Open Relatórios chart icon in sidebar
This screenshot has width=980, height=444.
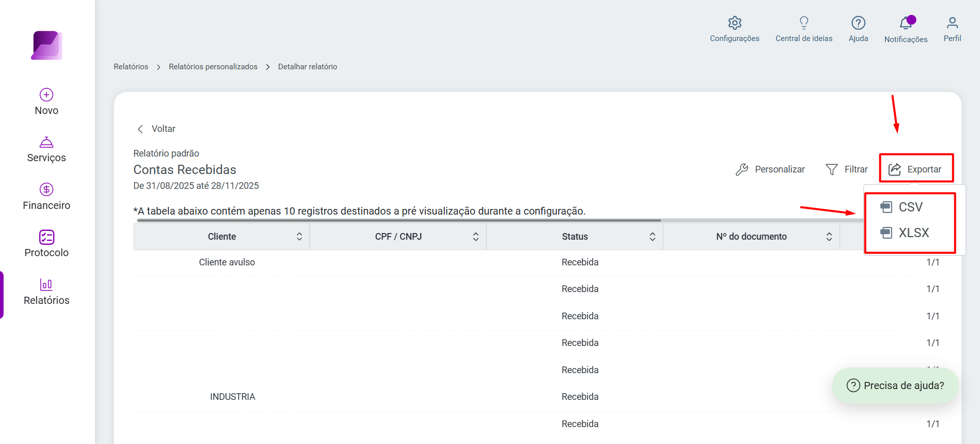pyautogui.click(x=46, y=284)
